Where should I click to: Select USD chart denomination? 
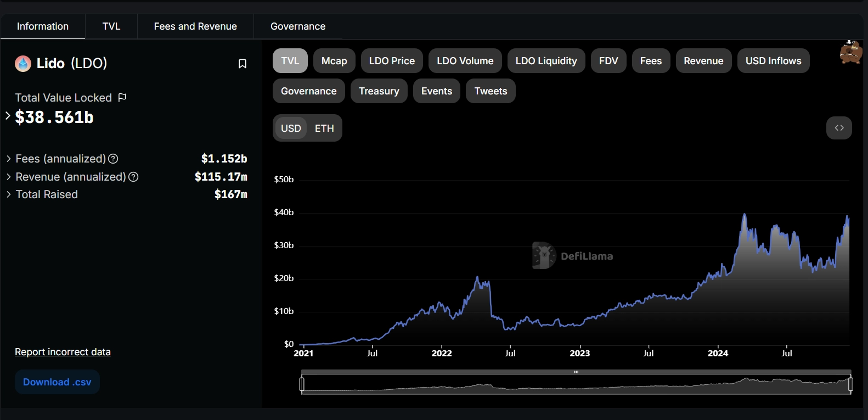coord(291,128)
